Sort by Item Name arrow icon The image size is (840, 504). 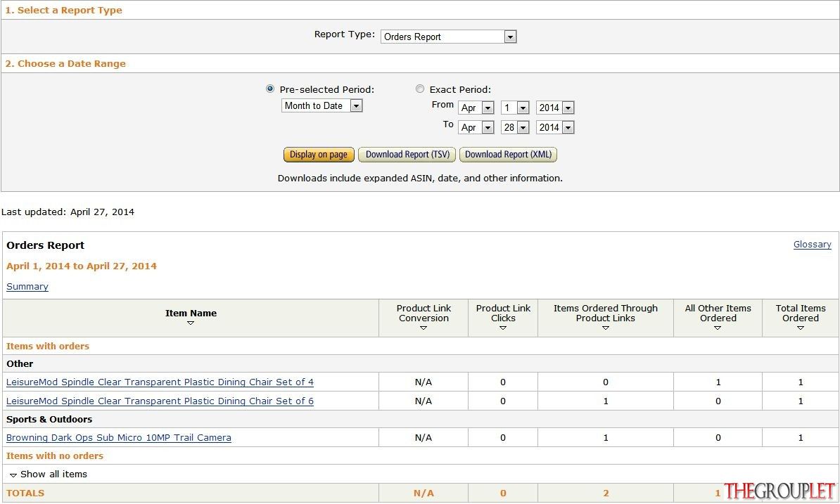(190, 323)
